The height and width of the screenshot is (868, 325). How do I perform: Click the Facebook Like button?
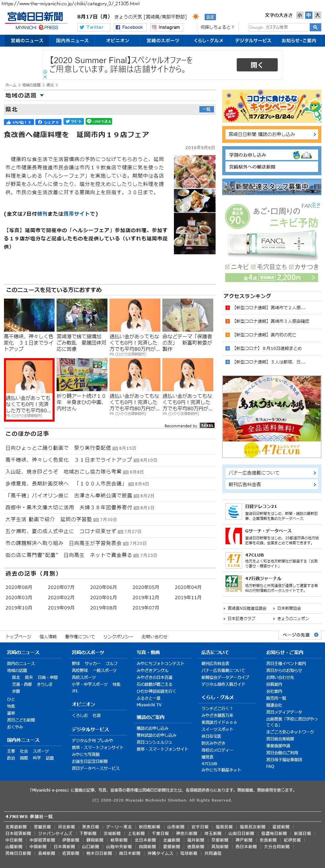point(19,122)
